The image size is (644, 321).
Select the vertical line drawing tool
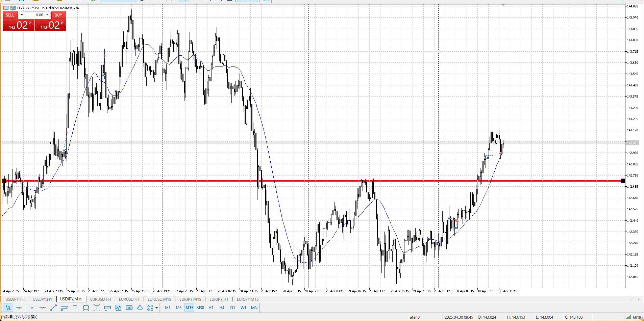click(x=32, y=307)
